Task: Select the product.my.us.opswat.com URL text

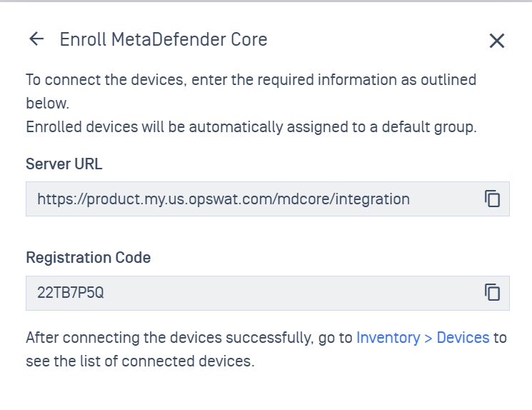Action: [224, 199]
